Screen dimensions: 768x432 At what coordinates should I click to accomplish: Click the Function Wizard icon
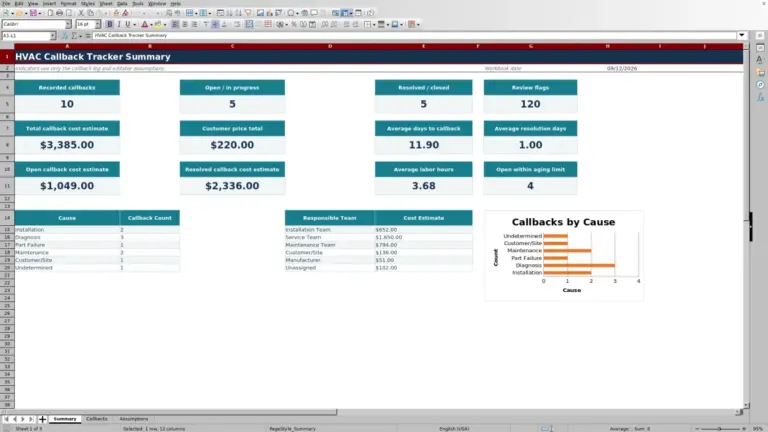(x=64, y=35)
